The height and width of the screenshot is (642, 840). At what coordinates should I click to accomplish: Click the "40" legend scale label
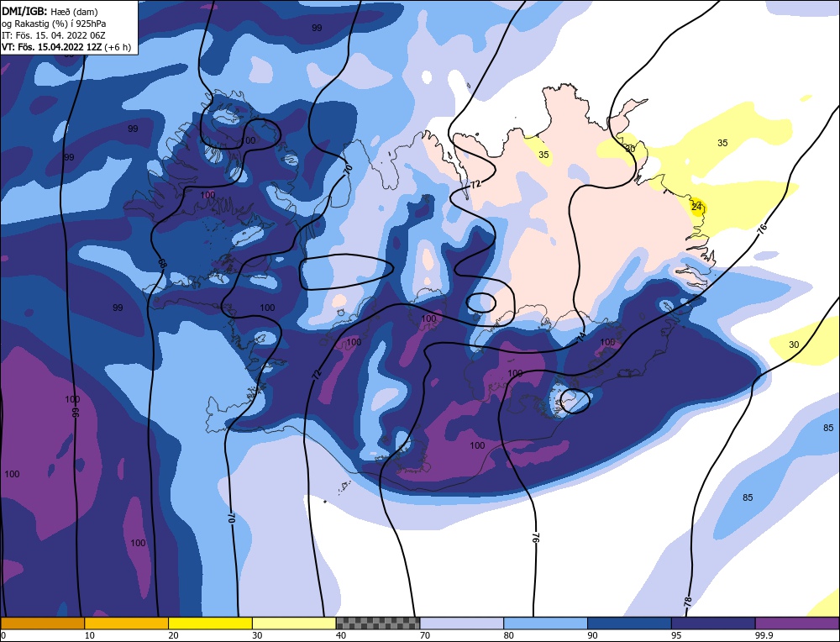[x=341, y=635]
